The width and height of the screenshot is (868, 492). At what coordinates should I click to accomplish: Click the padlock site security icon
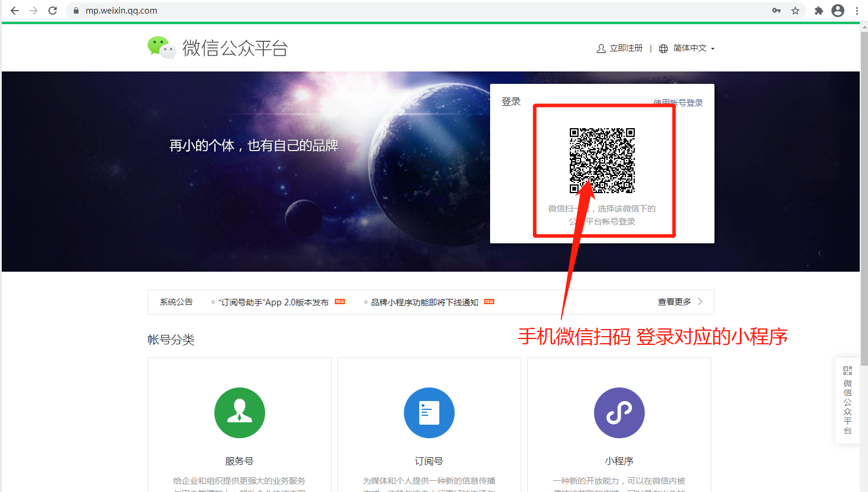(x=76, y=11)
